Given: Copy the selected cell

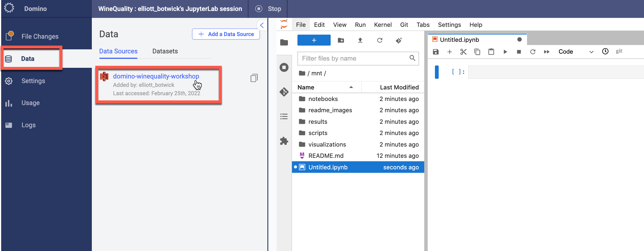Looking at the screenshot, I should pos(477,52).
